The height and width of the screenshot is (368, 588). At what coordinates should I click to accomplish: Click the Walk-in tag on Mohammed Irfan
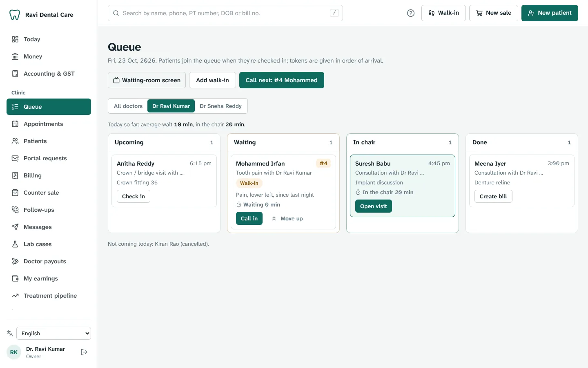pyautogui.click(x=249, y=183)
